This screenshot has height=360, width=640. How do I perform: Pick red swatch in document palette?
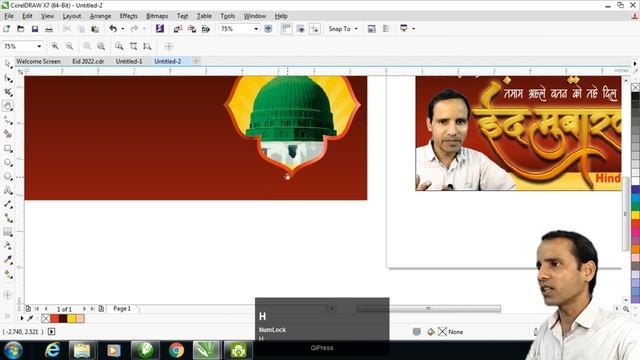pos(54,319)
